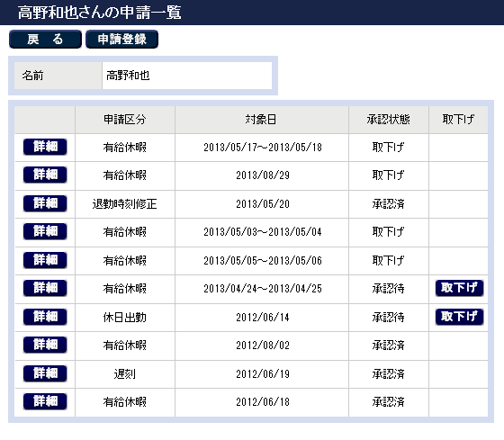Click 取下げ status in 2013/08/29 row

(388, 175)
